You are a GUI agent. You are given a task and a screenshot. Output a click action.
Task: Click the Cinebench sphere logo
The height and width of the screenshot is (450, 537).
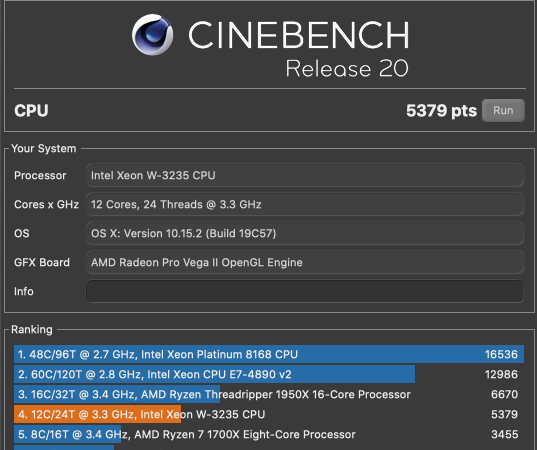152,35
